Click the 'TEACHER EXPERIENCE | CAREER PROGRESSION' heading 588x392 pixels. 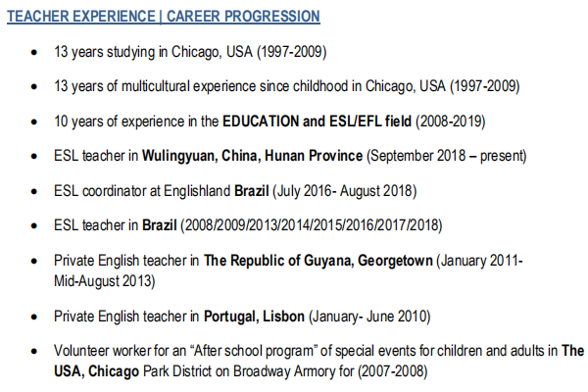coord(164,17)
